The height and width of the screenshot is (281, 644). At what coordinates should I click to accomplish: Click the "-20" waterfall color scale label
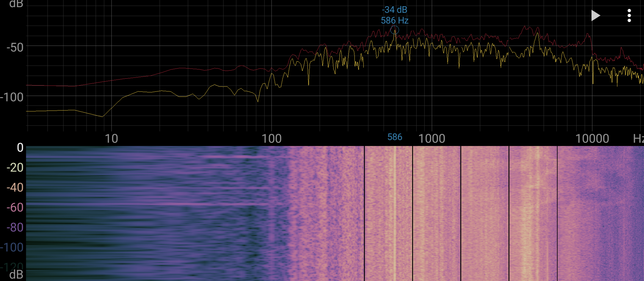(15, 167)
